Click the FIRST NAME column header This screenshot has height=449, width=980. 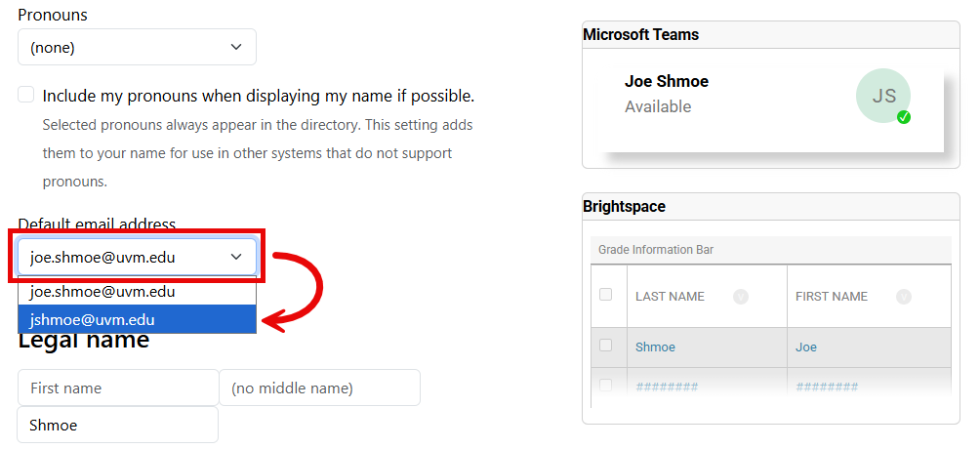click(832, 297)
